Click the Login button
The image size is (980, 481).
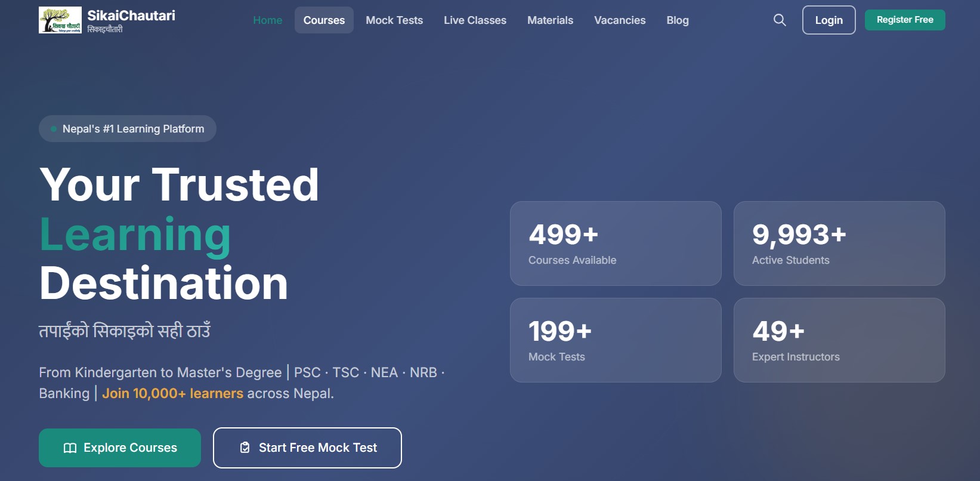point(829,20)
